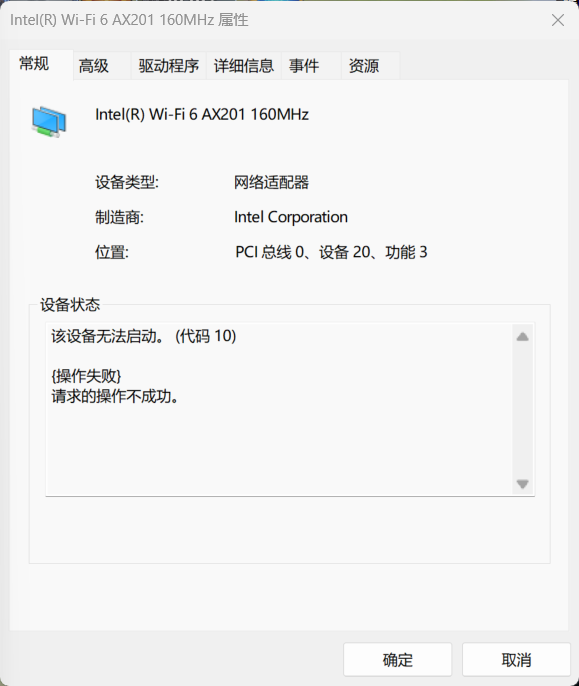The width and height of the screenshot is (579, 686).
Task: Click the 制造商: label
Action: [119, 217]
